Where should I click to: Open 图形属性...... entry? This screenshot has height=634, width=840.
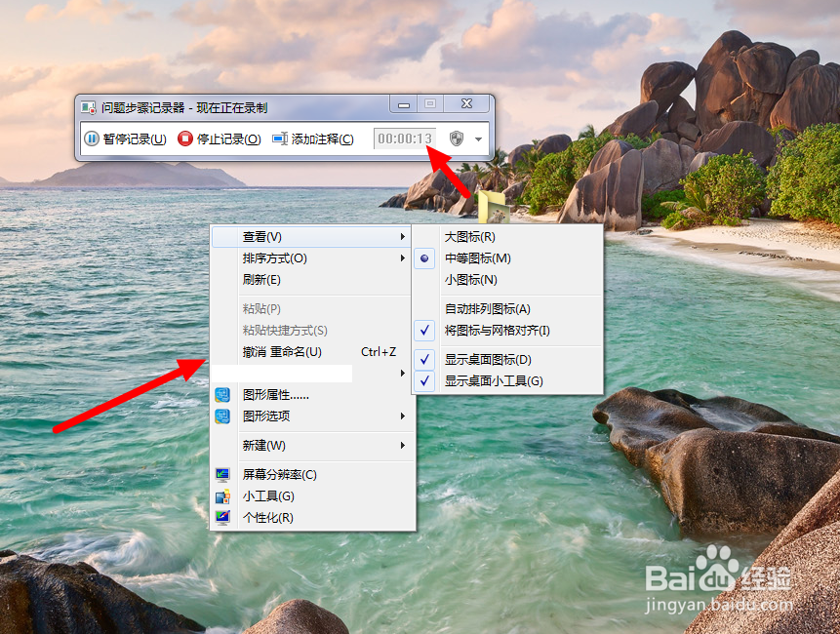(x=312, y=395)
